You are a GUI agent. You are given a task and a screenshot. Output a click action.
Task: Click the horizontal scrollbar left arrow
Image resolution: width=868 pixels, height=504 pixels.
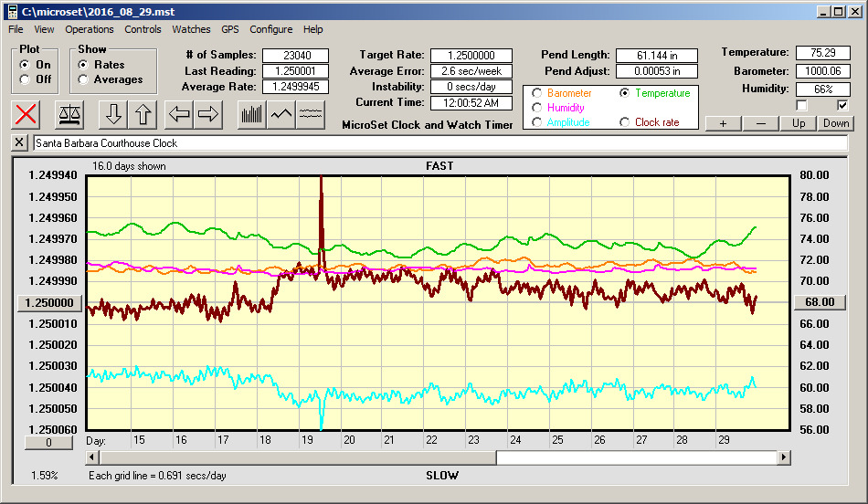[x=93, y=457]
